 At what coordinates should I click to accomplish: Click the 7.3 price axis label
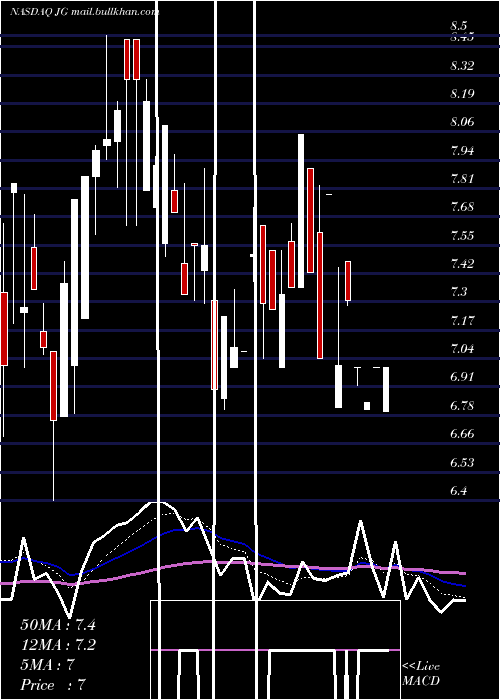tap(459, 292)
